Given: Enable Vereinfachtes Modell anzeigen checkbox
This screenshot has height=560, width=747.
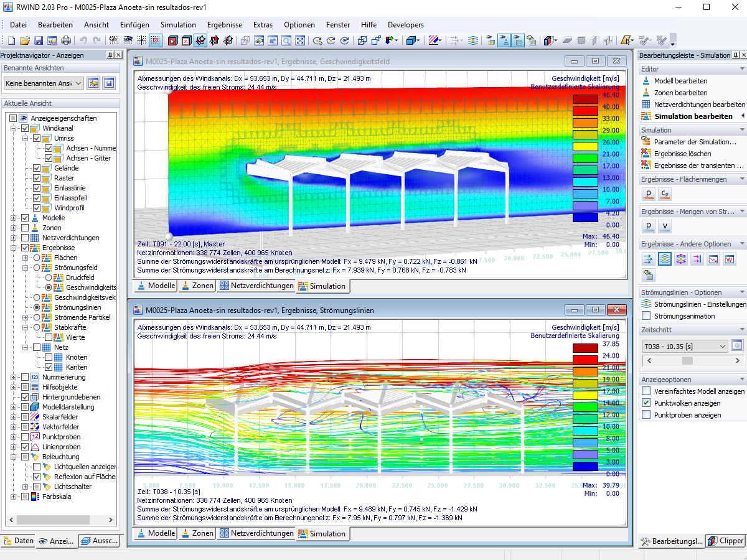Looking at the screenshot, I should (646, 391).
